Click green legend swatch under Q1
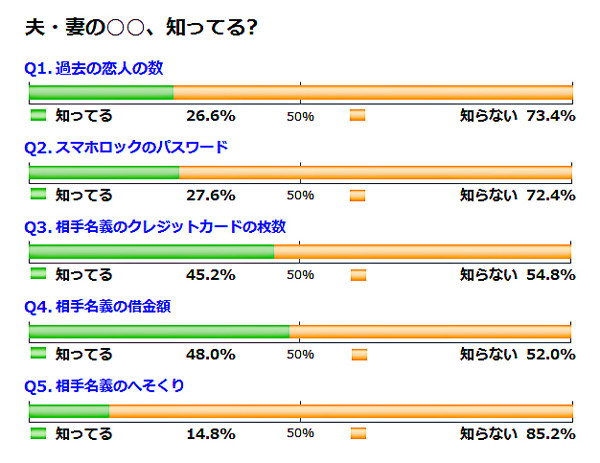Viewport: 600px width, 463px height. tap(38, 115)
